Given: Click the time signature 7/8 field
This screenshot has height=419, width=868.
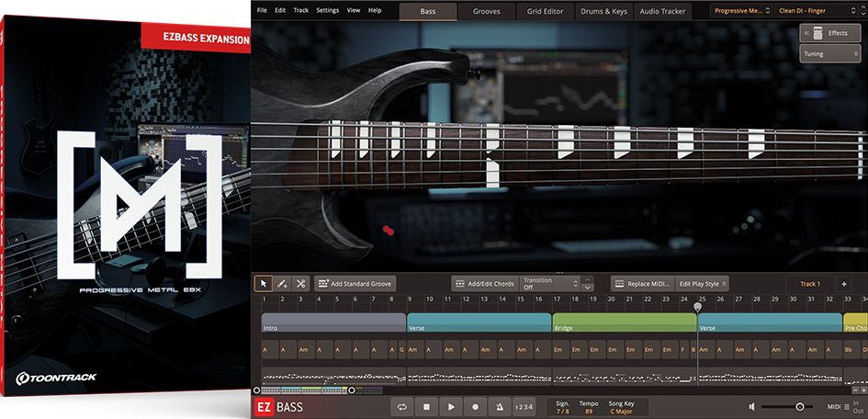Looking at the screenshot, I should pyautogui.click(x=562, y=412).
